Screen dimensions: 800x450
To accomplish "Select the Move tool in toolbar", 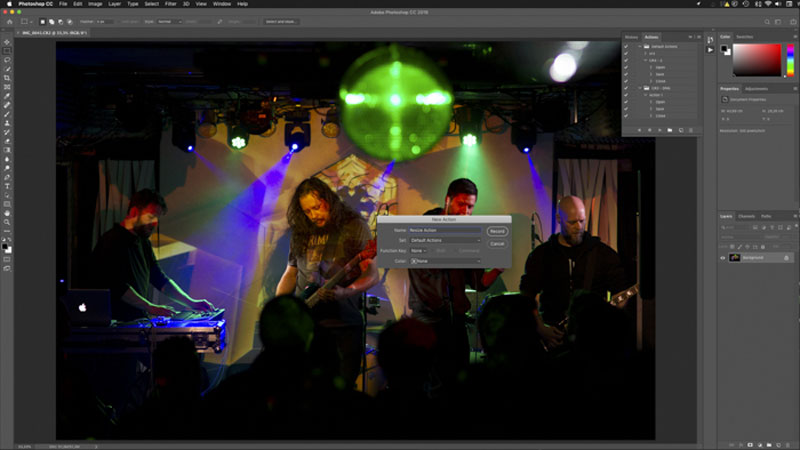I will pyautogui.click(x=7, y=42).
